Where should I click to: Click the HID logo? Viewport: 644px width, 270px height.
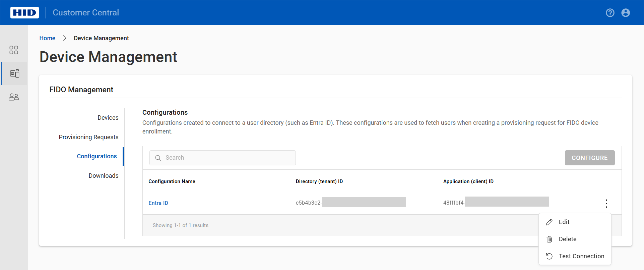tap(24, 13)
